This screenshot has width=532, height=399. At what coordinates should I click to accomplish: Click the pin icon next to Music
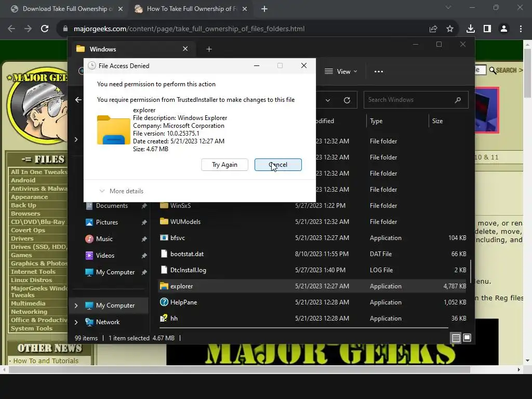(144, 239)
